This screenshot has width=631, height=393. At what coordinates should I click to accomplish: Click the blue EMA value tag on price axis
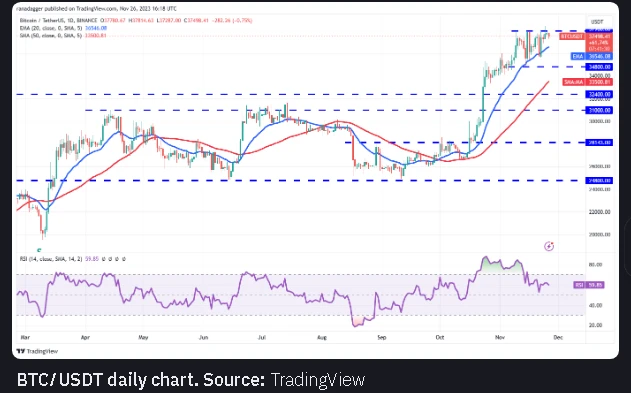pos(592,56)
